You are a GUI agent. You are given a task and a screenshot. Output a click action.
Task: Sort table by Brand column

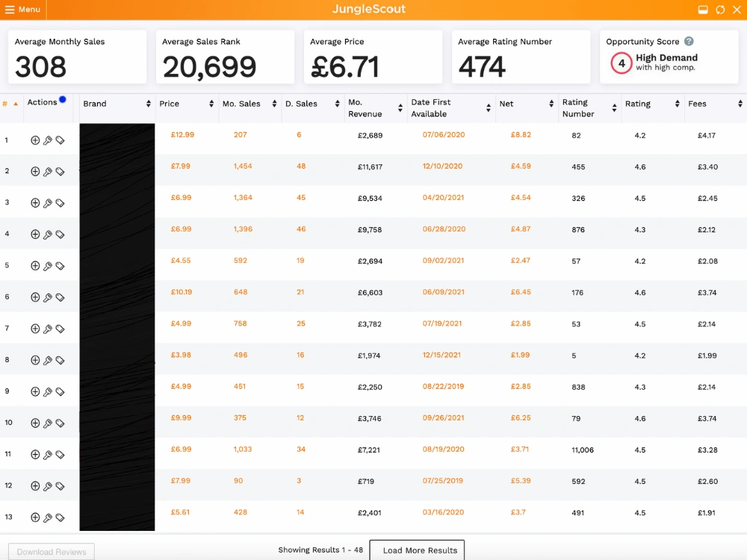pyautogui.click(x=148, y=104)
